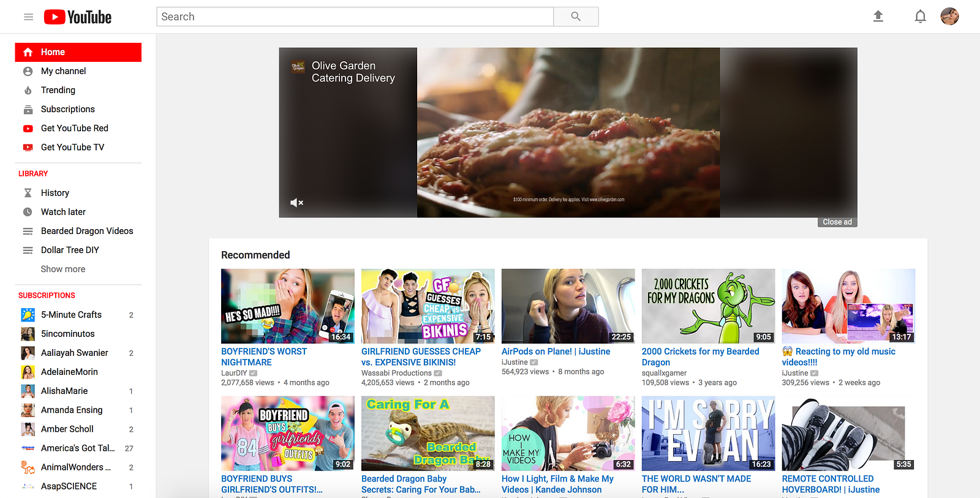Click the Olive Garden Catering Delivery title

pos(353,72)
